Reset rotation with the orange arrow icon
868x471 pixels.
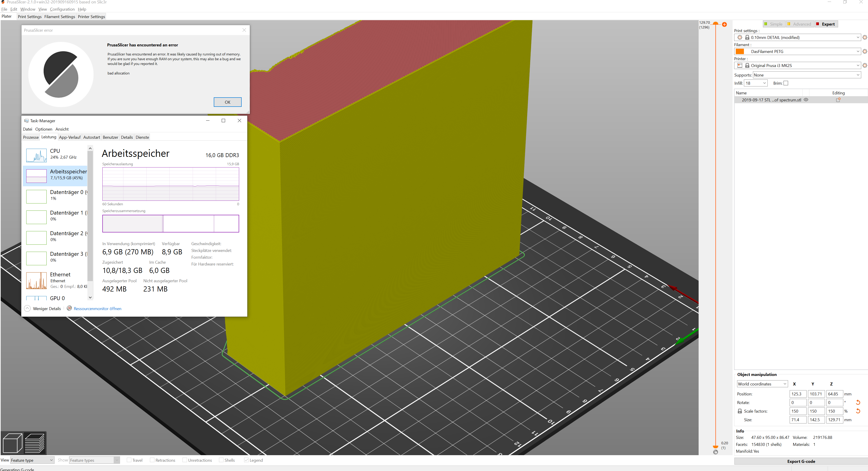pyautogui.click(x=858, y=402)
